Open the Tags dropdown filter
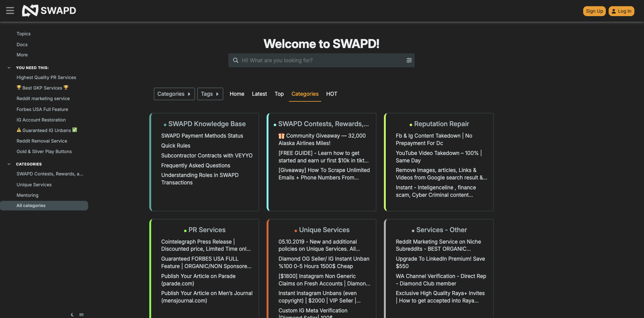This screenshot has height=318, width=644. (x=210, y=94)
